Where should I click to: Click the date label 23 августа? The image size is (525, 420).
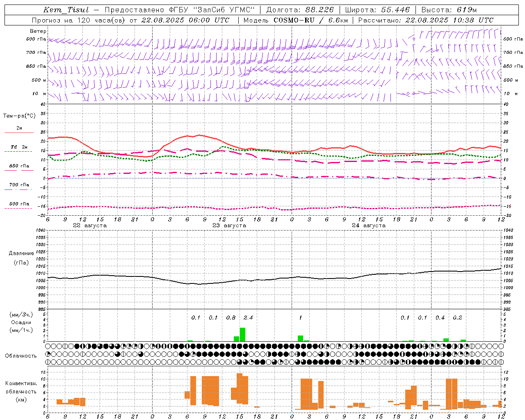pos(229,226)
